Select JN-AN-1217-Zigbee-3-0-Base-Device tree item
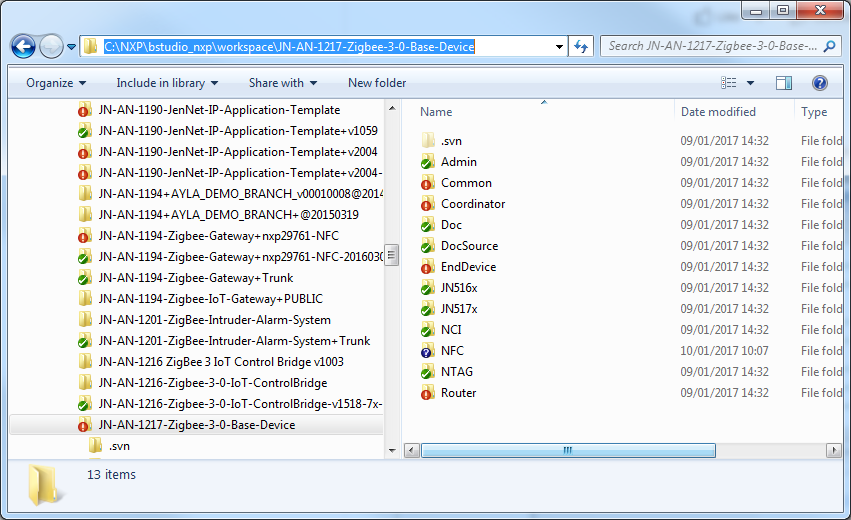The width and height of the screenshot is (851, 520). click(196, 425)
